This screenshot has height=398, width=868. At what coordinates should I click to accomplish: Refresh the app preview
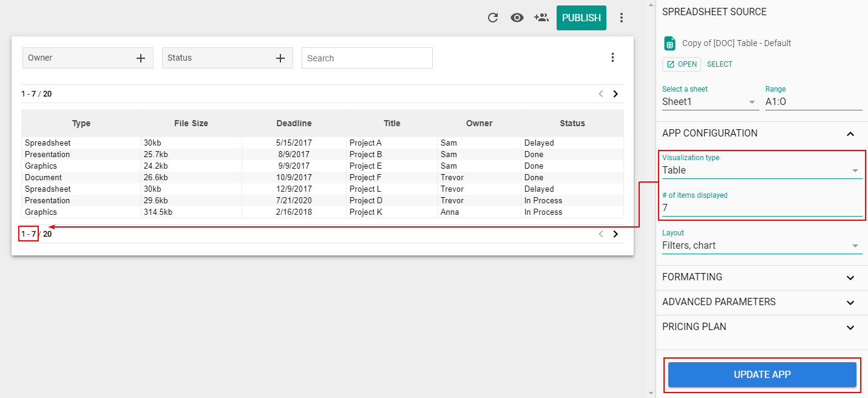click(x=492, y=18)
